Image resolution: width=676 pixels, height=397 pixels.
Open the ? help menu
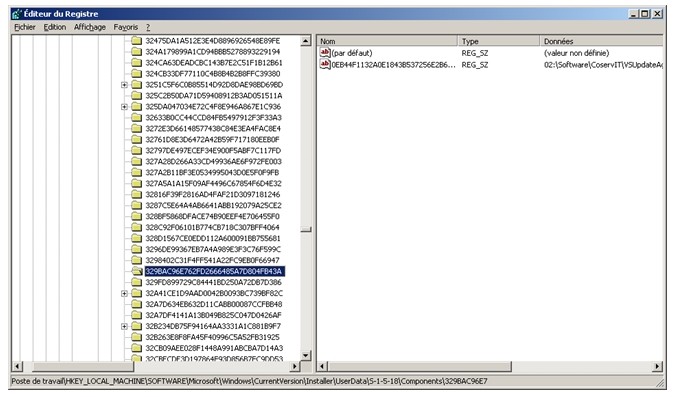148,27
